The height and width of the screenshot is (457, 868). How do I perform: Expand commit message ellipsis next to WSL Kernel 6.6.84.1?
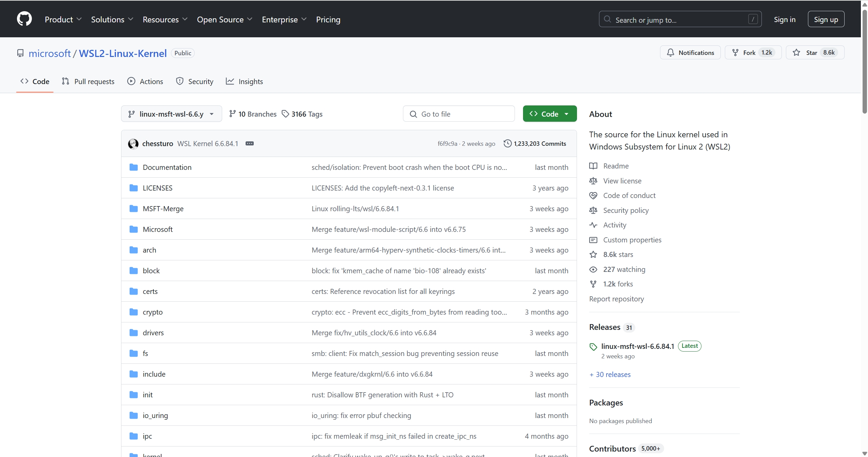pos(250,143)
